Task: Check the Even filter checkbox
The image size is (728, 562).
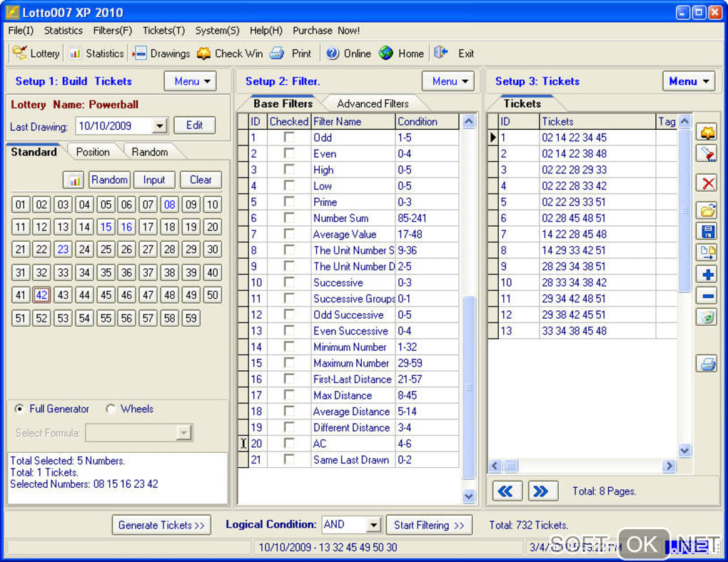Action: 289,153
